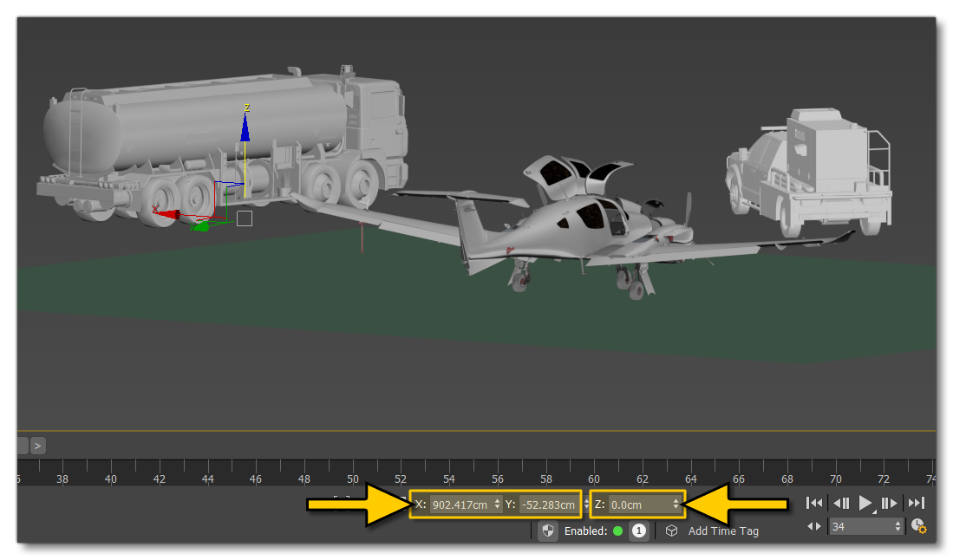Step back to the previous frame
The image size is (953, 560).
click(x=841, y=503)
